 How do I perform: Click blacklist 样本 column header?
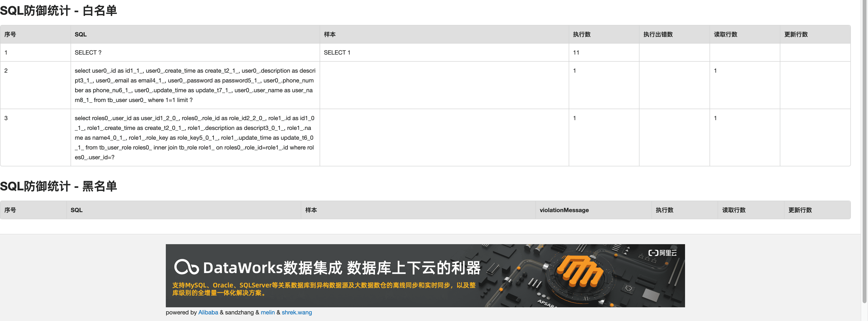point(311,210)
